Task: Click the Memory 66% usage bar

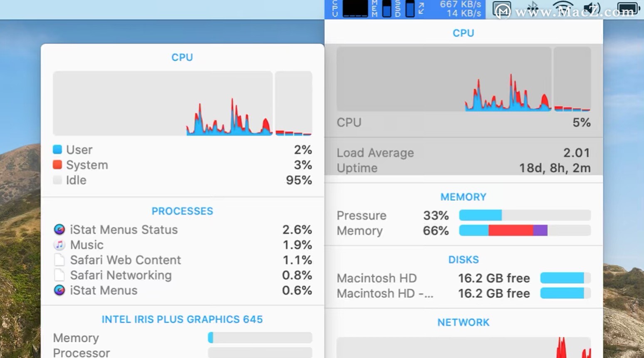Action: (x=525, y=230)
